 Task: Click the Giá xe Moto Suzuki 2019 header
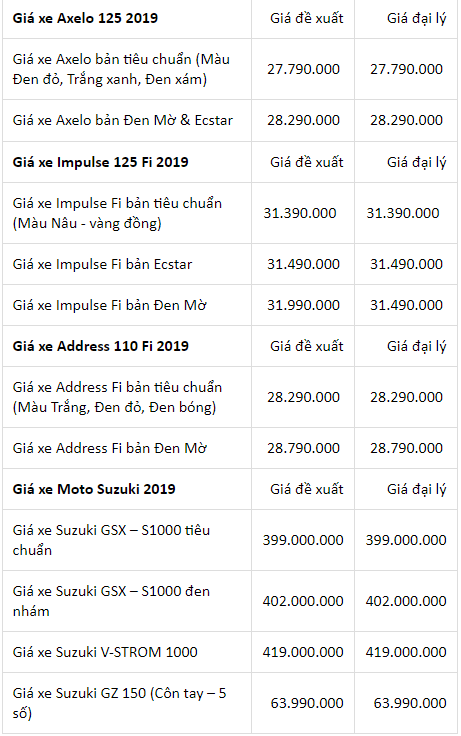(x=94, y=489)
